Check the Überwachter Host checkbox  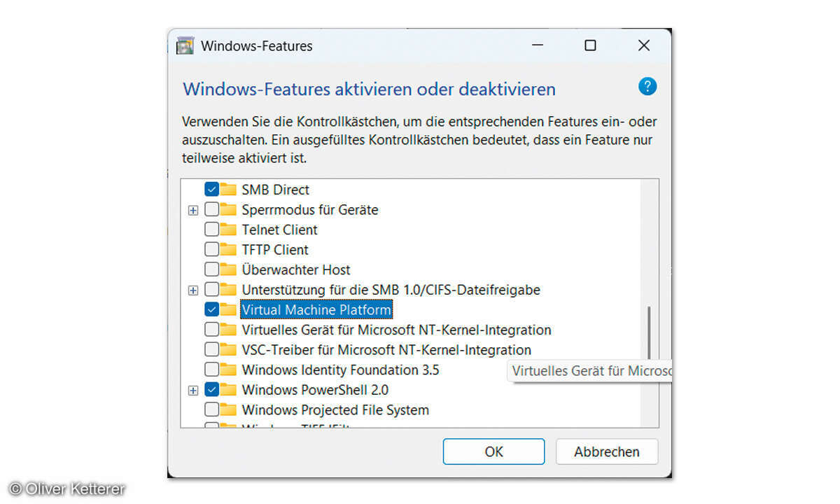click(211, 269)
